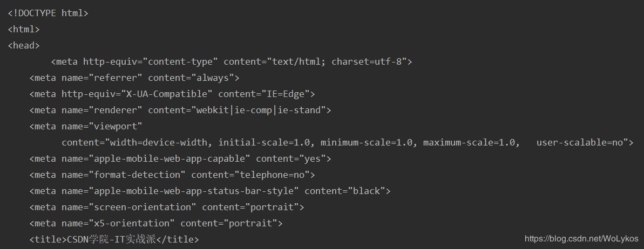This screenshot has height=249, width=644.
Task: Click the width=device-width content line
Action: 348,143
